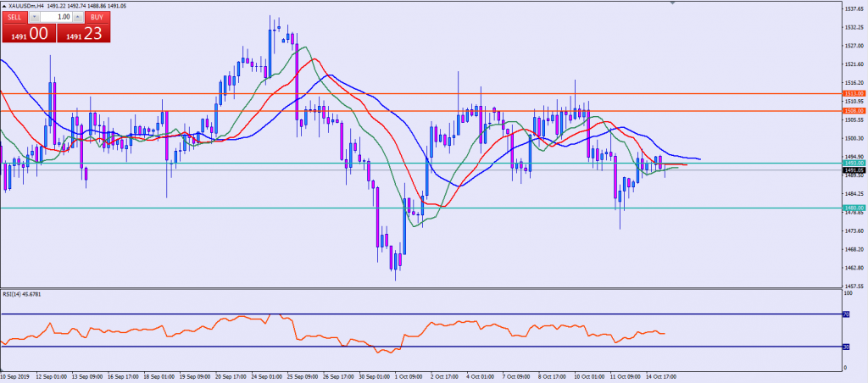Click the RSI 30 oversold level label
The image size is (868, 383).
[x=844, y=346]
